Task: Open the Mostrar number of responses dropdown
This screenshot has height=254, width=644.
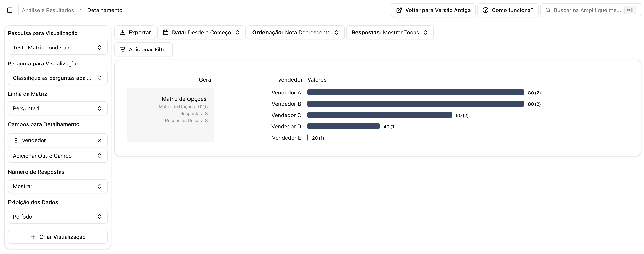Action: 58,186
